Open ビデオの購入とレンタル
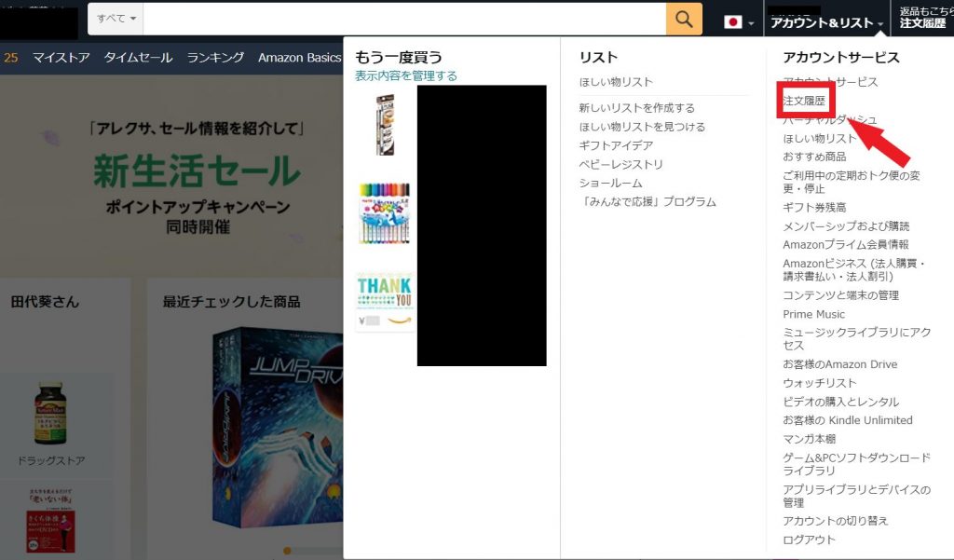This screenshot has width=954, height=560. (841, 402)
